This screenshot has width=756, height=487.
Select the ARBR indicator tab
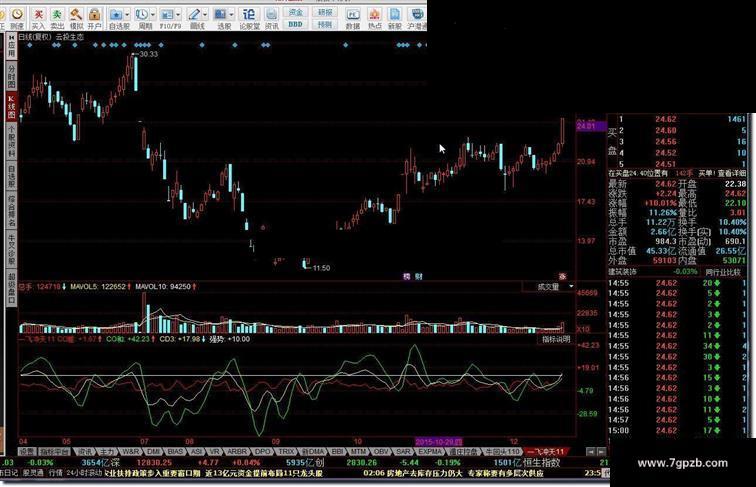[237, 452]
